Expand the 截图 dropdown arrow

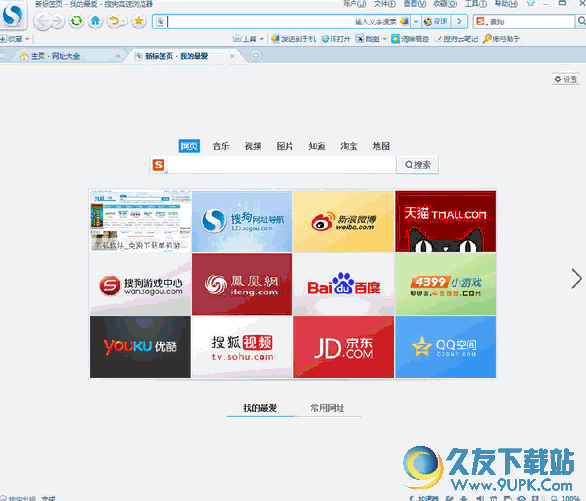(x=384, y=39)
